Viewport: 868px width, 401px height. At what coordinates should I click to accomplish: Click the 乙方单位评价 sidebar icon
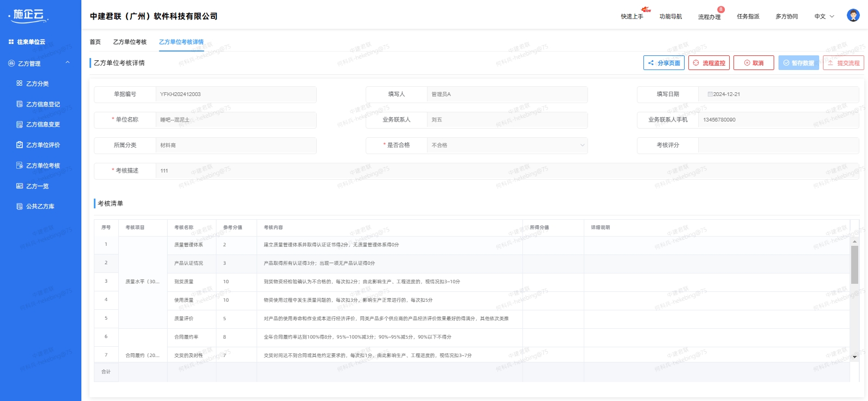tap(20, 145)
